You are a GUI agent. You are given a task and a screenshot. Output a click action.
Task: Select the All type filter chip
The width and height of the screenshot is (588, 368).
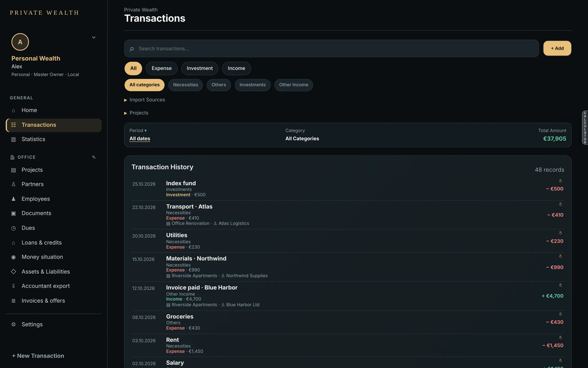pos(133,68)
